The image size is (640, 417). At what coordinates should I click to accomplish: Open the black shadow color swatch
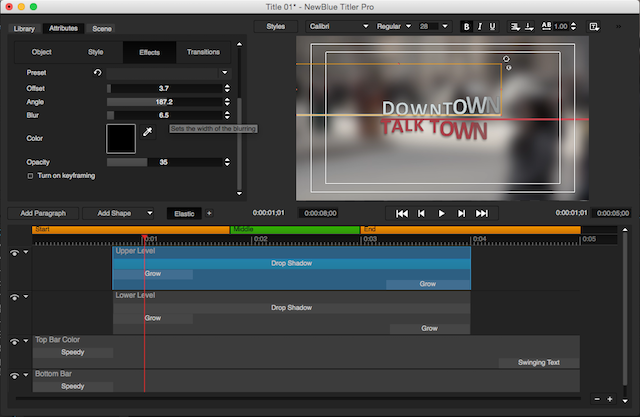tap(122, 138)
